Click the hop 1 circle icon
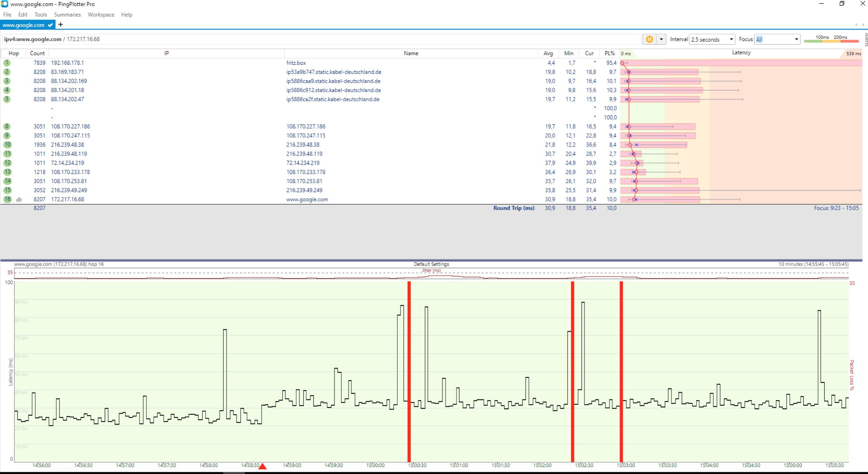The height and width of the screenshot is (474, 868). 7,63
